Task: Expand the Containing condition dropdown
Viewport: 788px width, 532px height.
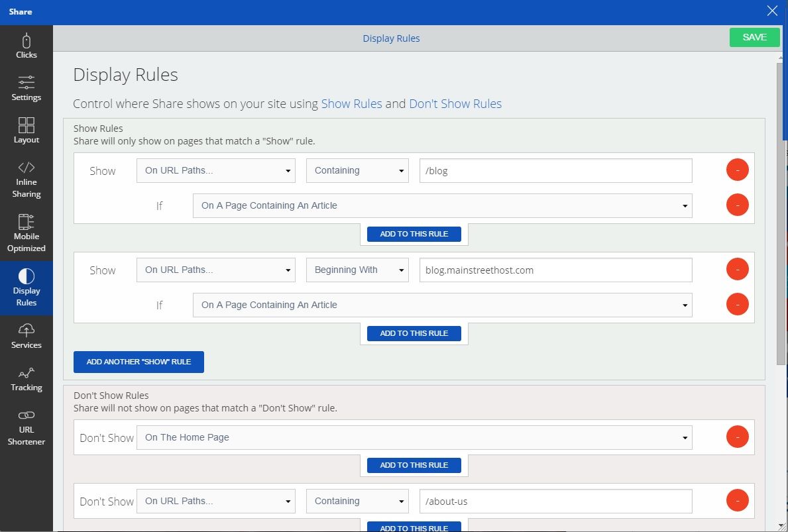Action: click(x=357, y=170)
